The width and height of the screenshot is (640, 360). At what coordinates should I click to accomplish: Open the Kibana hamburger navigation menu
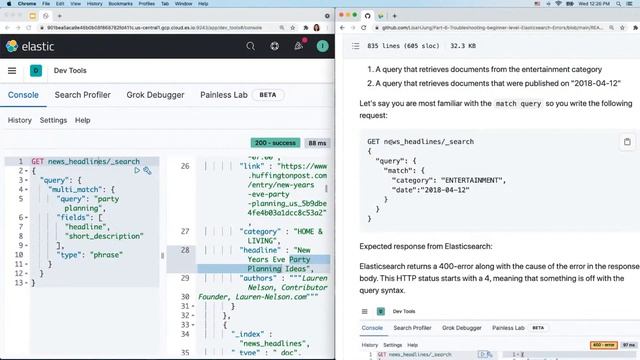[x=12, y=71]
